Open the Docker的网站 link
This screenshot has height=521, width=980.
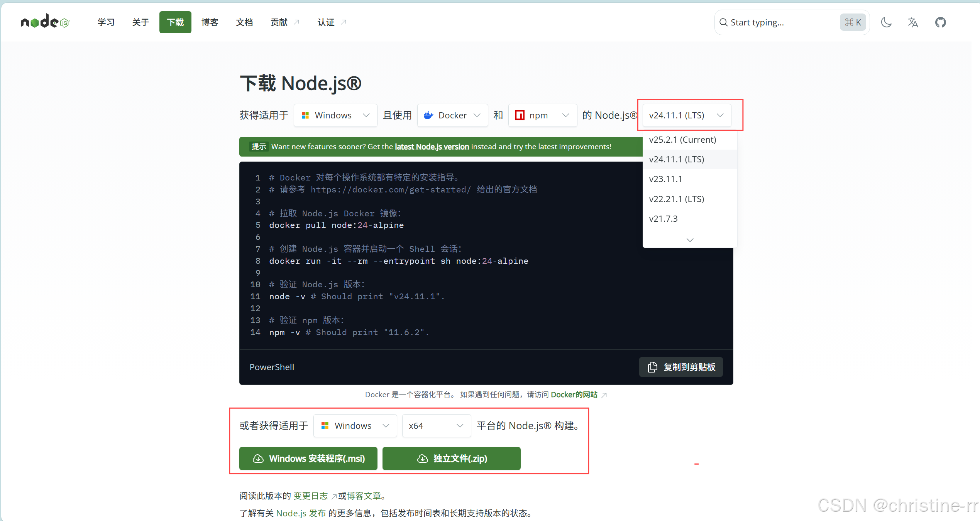(574, 395)
